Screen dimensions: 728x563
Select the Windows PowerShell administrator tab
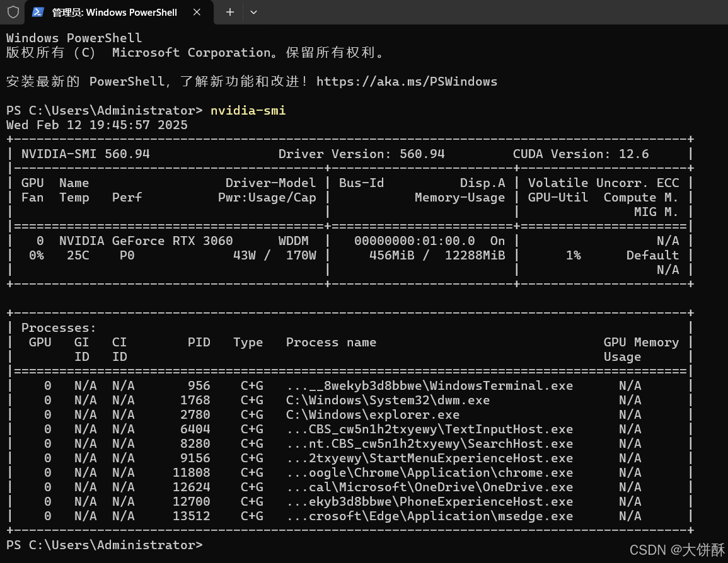pyautogui.click(x=119, y=12)
